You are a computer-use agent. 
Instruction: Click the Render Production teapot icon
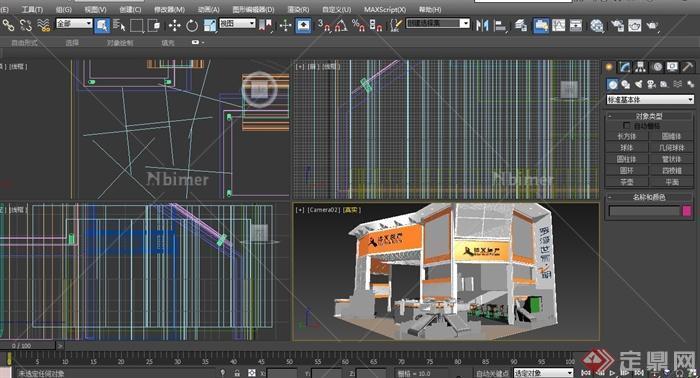pyautogui.click(x=652, y=25)
